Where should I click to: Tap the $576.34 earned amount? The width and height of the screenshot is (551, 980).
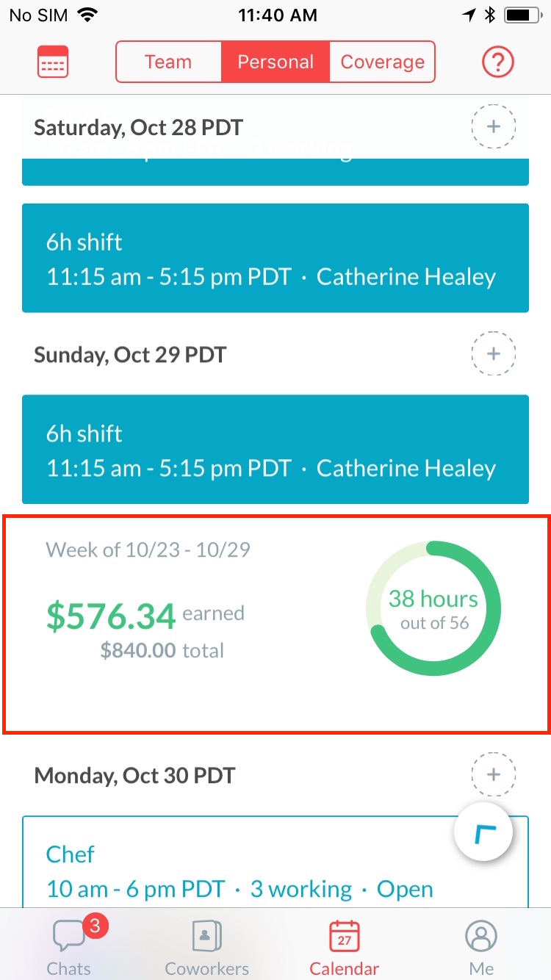111,616
